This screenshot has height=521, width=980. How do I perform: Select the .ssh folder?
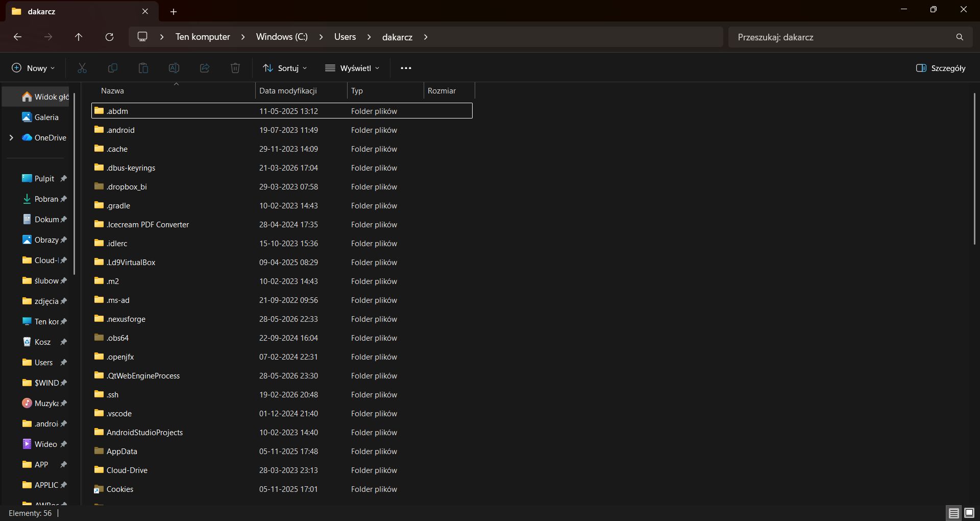(x=282, y=394)
